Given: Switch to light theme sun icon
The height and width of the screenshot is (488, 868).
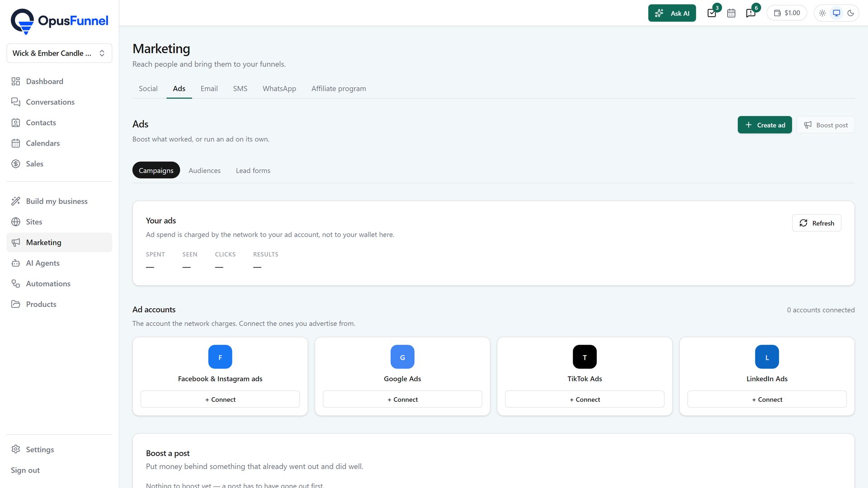Looking at the screenshot, I should pyautogui.click(x=822, y=13).
